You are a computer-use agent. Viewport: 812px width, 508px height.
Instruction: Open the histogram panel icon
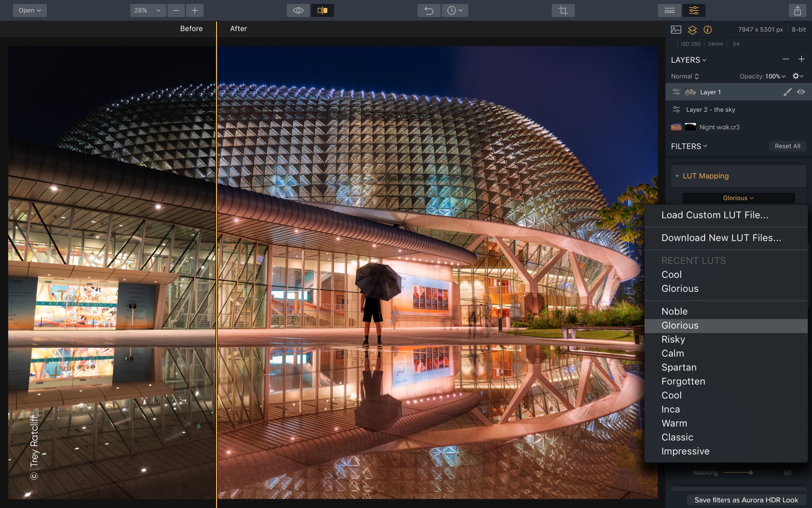(676, 30)
